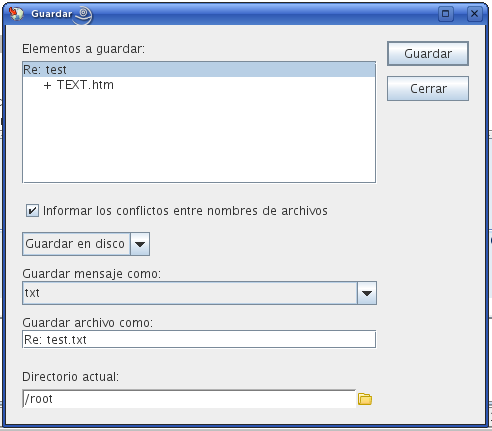Click the Guardar button
492x431 pixels.
[x=428, y=54]
